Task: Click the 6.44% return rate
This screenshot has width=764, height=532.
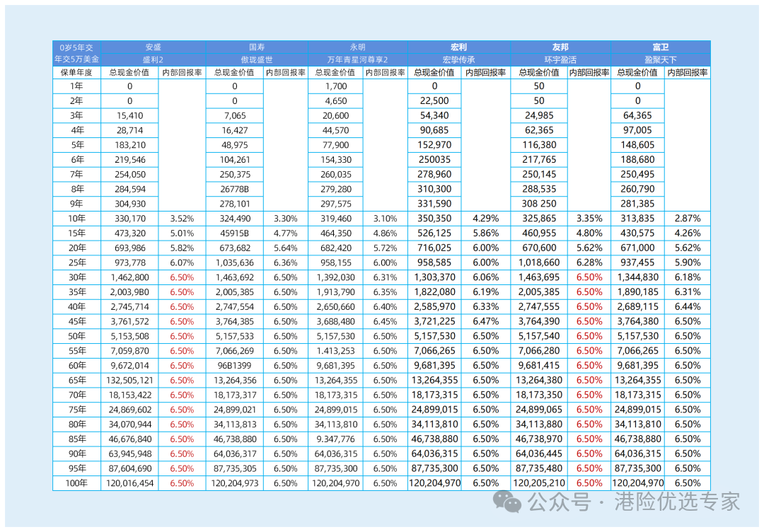Action: point(688,307)
